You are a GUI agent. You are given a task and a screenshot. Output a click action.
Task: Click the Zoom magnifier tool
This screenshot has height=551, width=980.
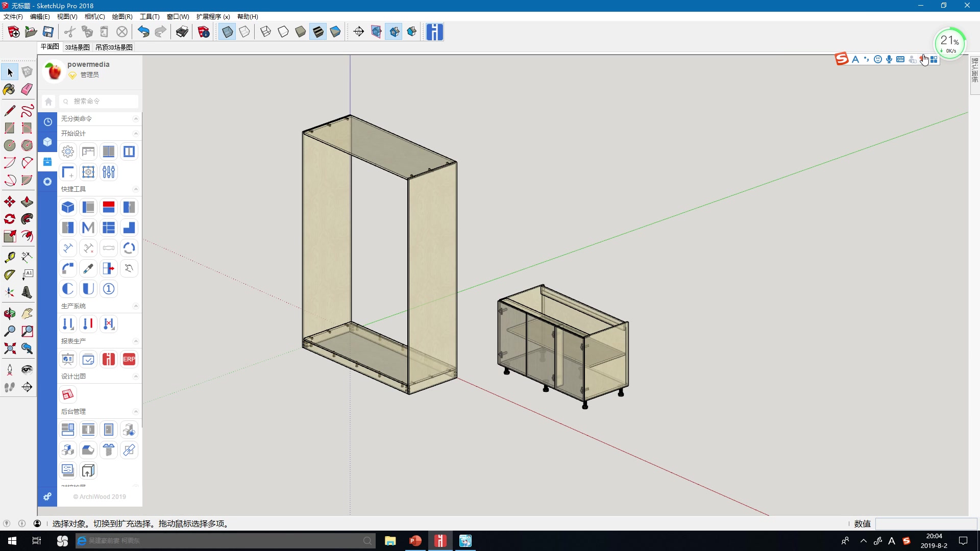9,331
